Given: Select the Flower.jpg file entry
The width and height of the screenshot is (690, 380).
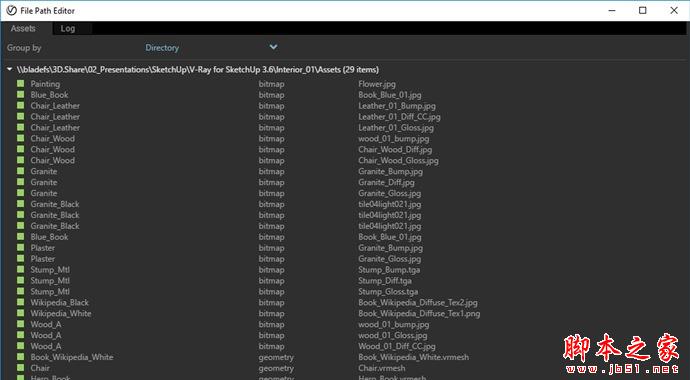Looking at the screenshot, I should click(x=377, y=84).
